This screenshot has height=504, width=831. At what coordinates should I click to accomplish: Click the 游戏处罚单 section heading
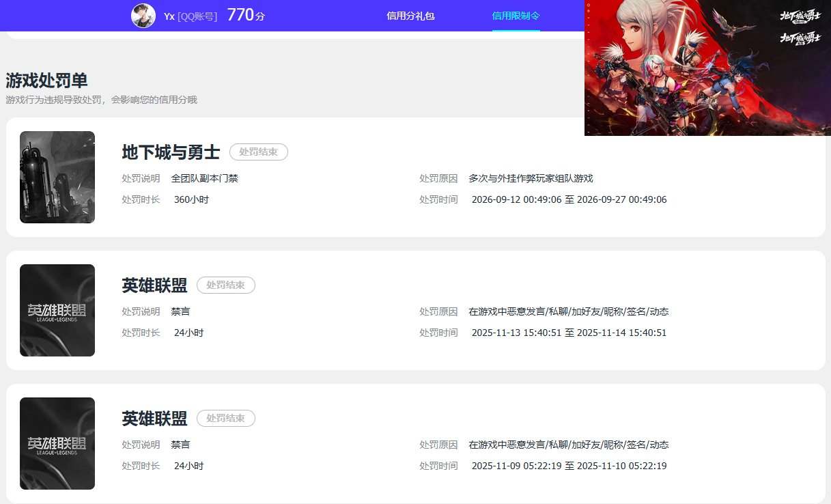[x=46, y=81]
